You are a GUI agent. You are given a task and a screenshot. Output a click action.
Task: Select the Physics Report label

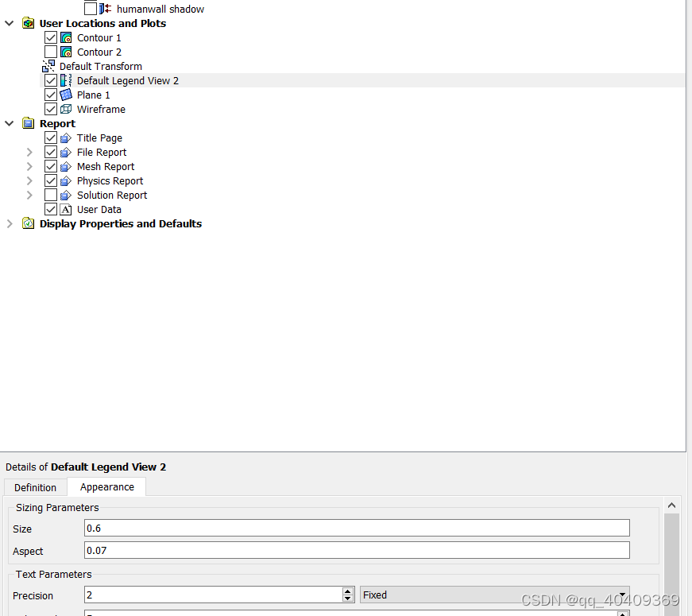[110, 180]
